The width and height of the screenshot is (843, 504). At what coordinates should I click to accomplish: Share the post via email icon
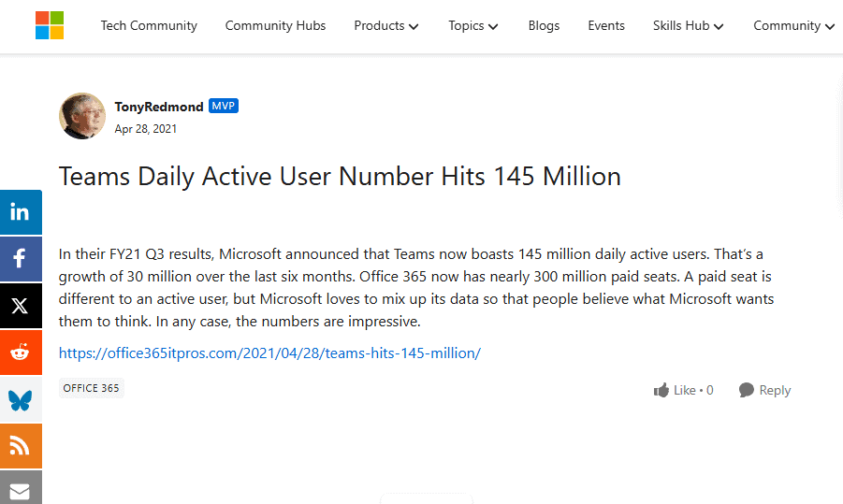21,488
